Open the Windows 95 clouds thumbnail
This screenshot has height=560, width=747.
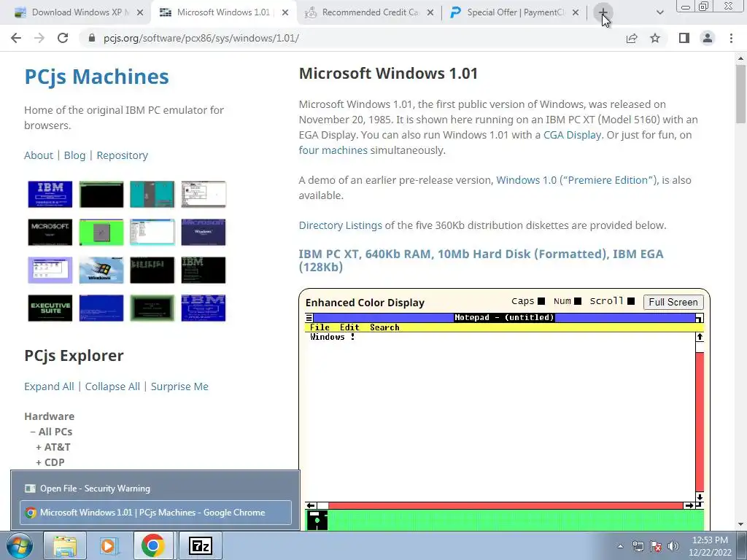point(101,270)
